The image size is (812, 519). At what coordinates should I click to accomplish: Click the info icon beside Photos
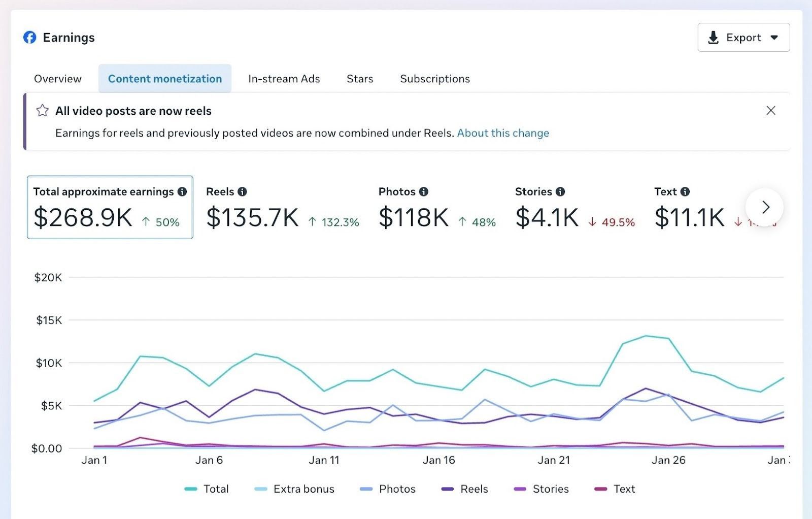click(x=424, y=191)
